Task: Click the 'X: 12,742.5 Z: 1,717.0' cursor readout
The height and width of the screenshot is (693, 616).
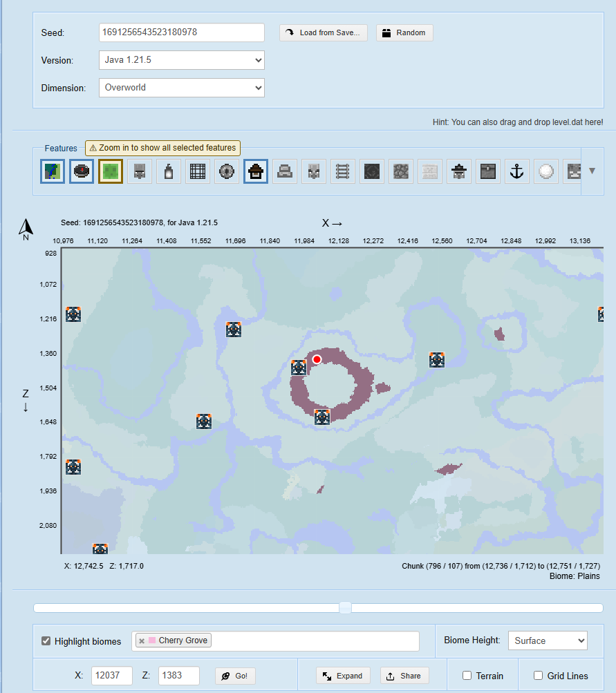Action: coord(104,566)
